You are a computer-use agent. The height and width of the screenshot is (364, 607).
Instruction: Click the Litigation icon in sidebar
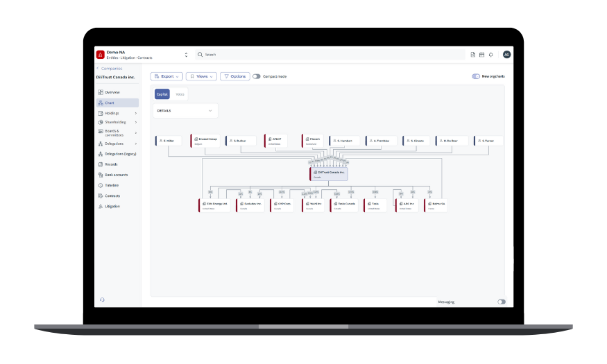101,206
